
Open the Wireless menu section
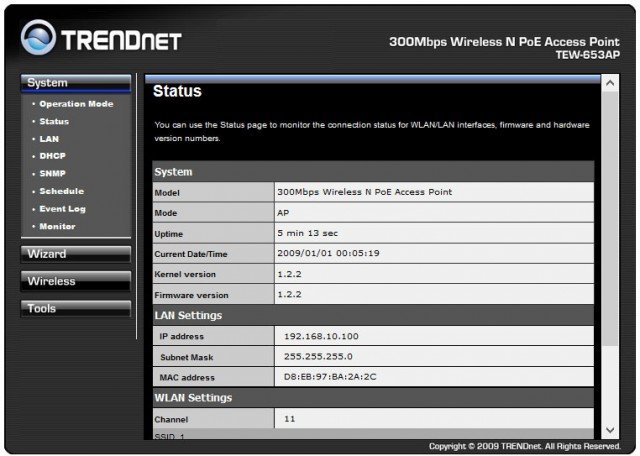tap(75, 281)
